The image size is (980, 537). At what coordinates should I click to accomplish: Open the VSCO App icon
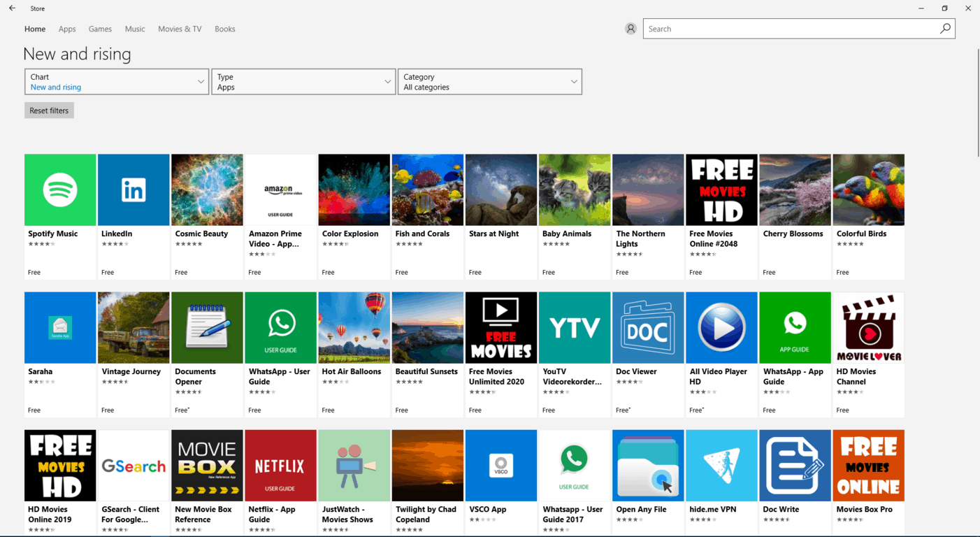[x=501, y=466]
